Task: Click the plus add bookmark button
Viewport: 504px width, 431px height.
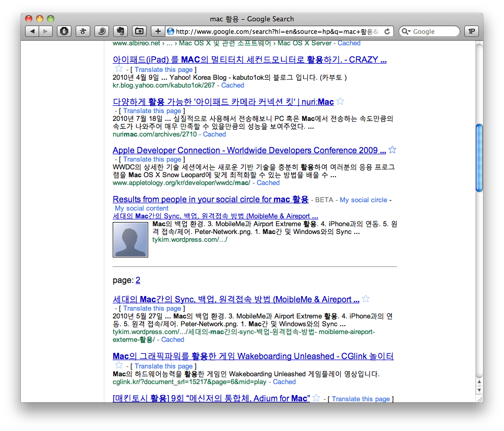Action: [158, 31]
